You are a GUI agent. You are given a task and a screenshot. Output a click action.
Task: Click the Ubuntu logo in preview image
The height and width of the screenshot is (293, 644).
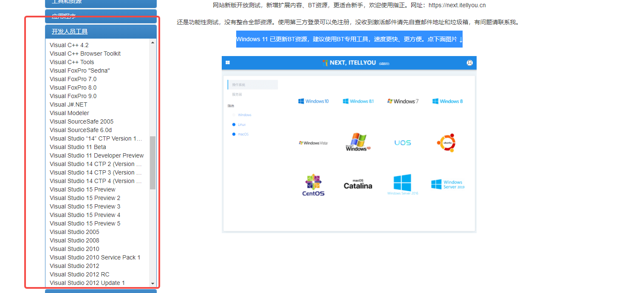[446, 143]
